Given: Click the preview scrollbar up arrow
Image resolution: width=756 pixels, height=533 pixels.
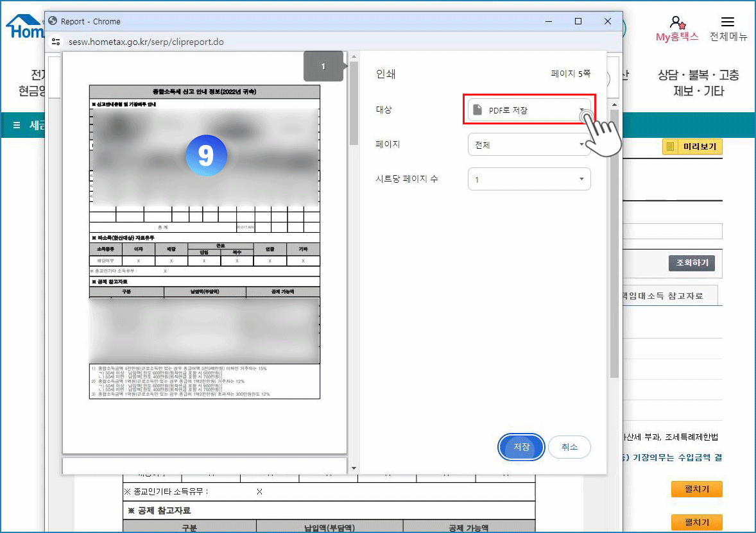Looking at the screenshot, I should (354, 56).
